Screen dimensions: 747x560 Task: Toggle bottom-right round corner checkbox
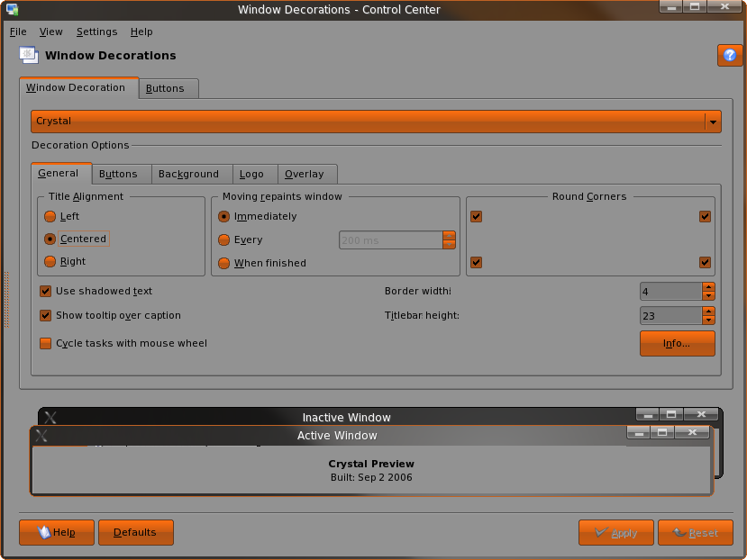coord(705,262)
